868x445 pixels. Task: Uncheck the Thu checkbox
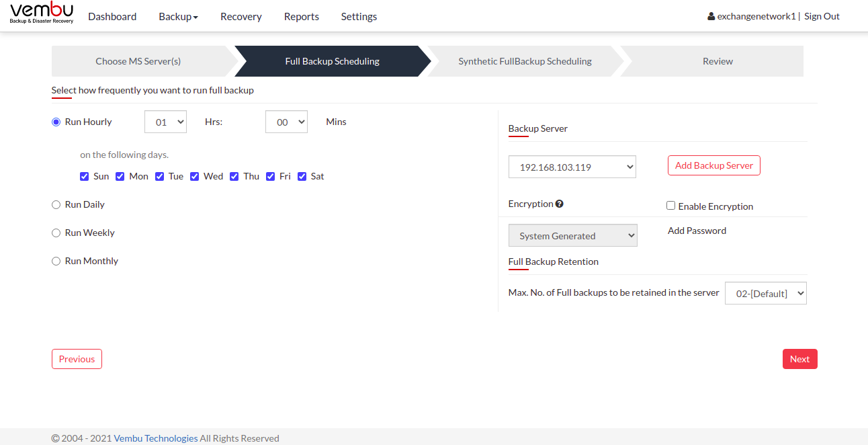pos(234,176)
